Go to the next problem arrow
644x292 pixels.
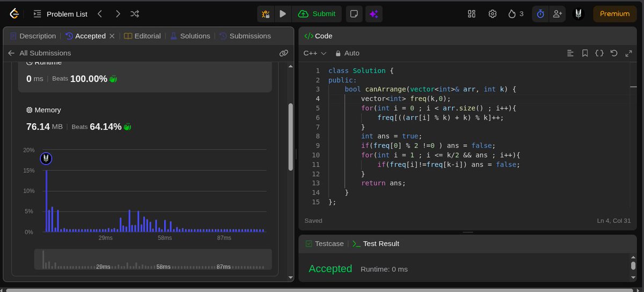point(118,14)
